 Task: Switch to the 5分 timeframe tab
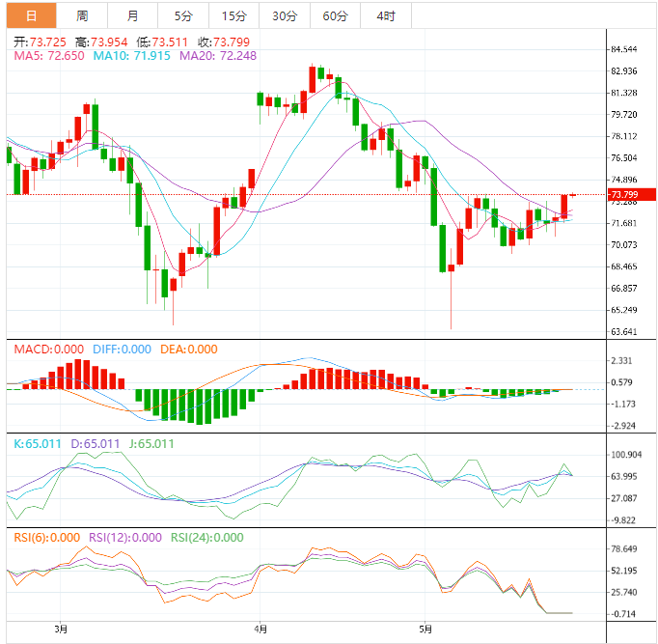[183, 15]
